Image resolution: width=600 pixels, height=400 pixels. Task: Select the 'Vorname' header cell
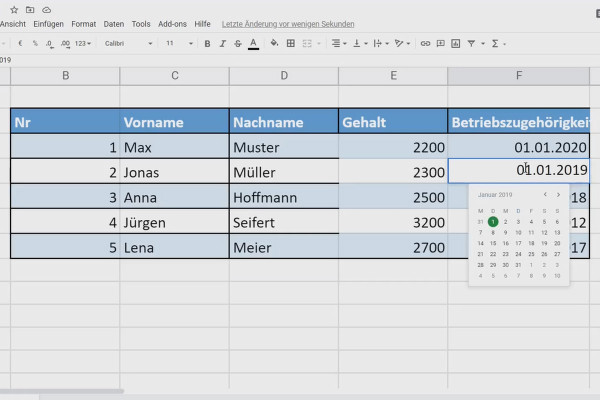pyautogui.click(x=174, y=121)
